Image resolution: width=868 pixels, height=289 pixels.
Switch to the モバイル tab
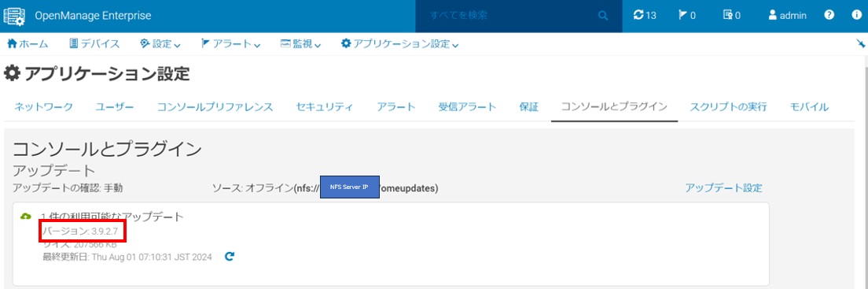click(x=809, y=107)
